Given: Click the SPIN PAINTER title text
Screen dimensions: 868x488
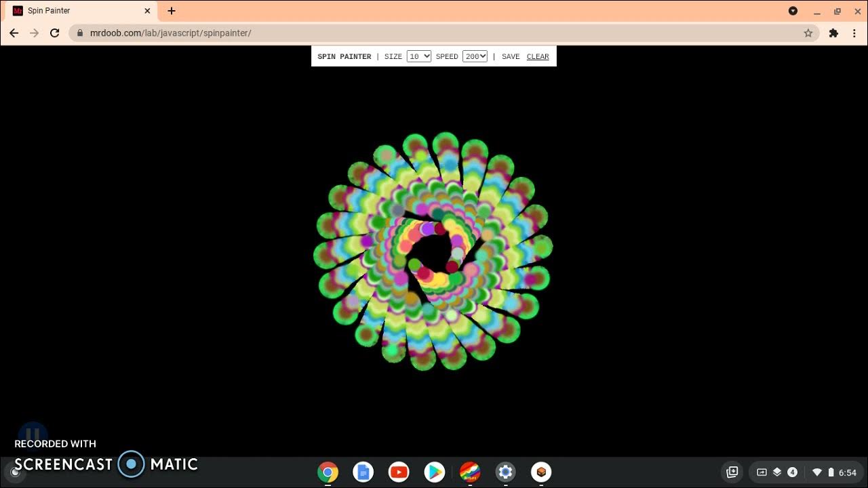Looking at the screenshot, I should tap(344, 57).
